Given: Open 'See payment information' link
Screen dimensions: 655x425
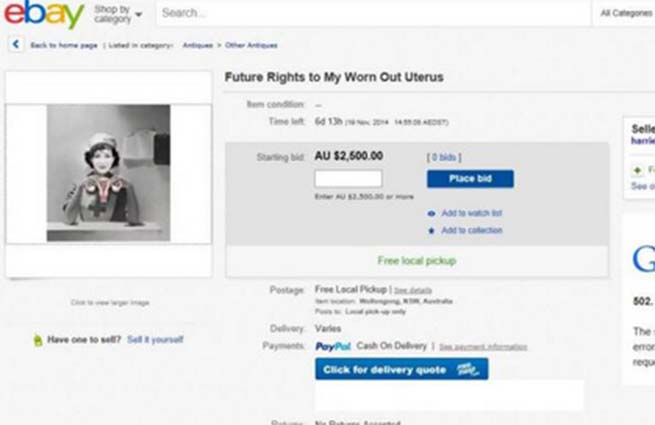Looking at the screenshot, I should tap(483, 347).
